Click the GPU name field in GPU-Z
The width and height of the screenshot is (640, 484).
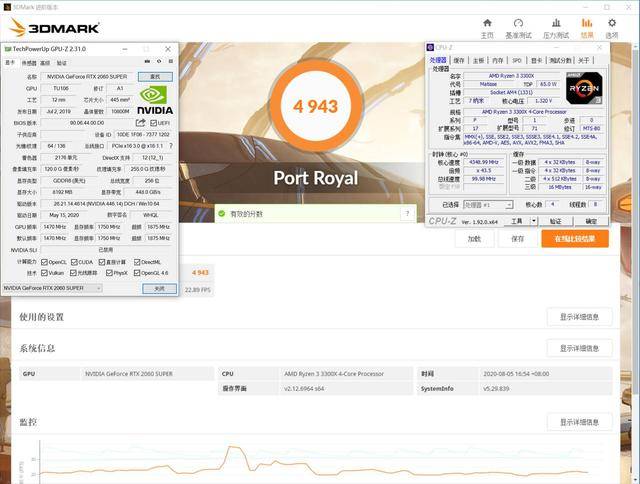pos(88,76)
